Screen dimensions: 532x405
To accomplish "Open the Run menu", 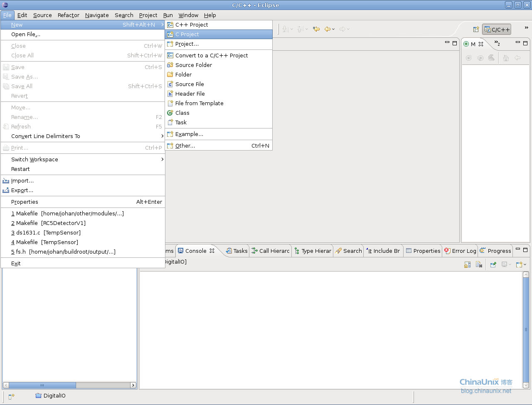I will click(168, 15).
